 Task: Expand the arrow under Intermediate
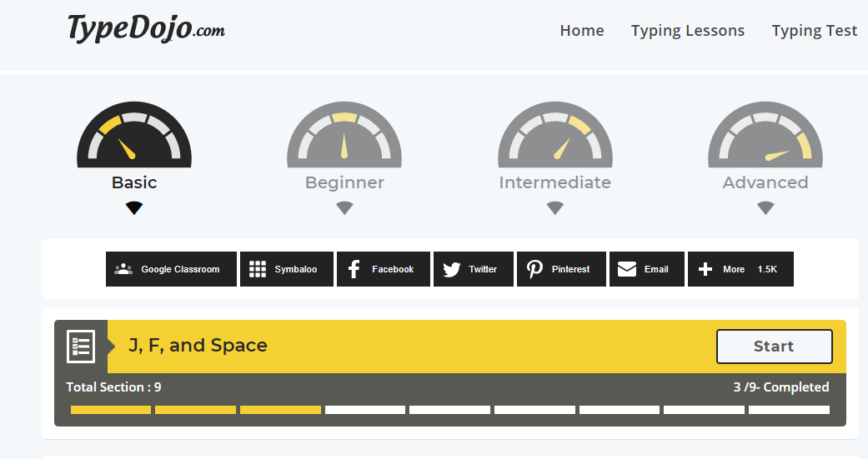[555, 208]
